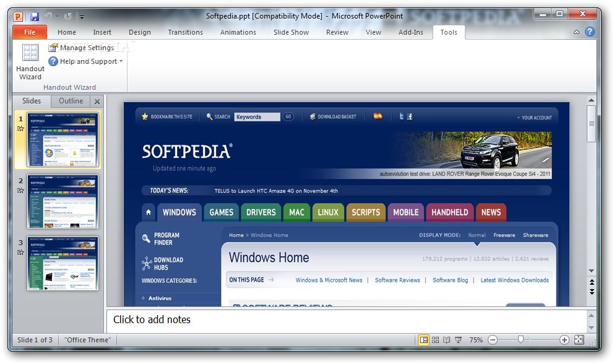
Task: Select slide 2 thumbnail
Action: (63, 201)
